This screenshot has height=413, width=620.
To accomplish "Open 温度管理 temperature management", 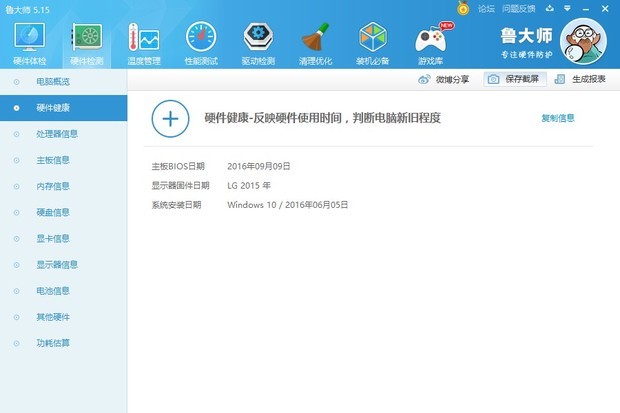I will [x=144, y=44].
